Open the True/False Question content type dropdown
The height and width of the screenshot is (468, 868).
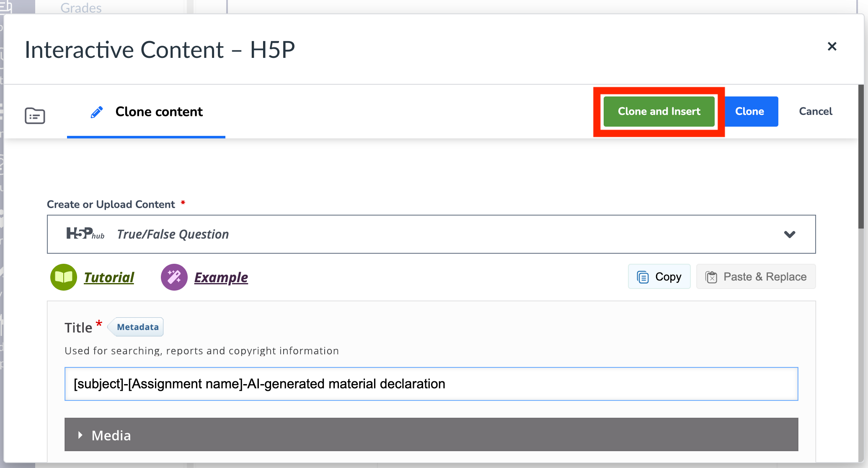click(x=431, y=234)
